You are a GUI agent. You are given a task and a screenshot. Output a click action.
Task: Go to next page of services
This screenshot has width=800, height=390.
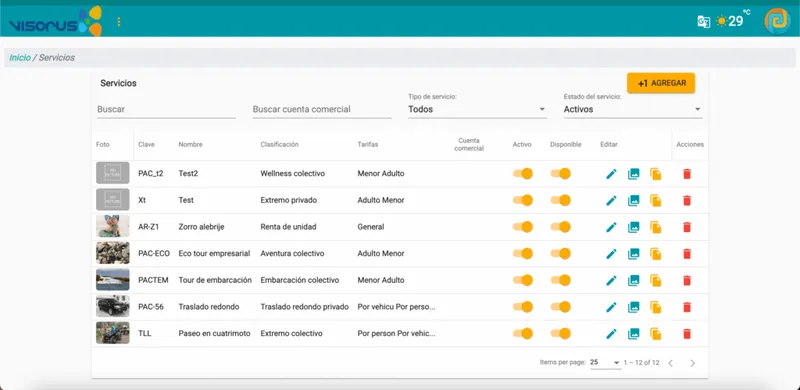692,363
